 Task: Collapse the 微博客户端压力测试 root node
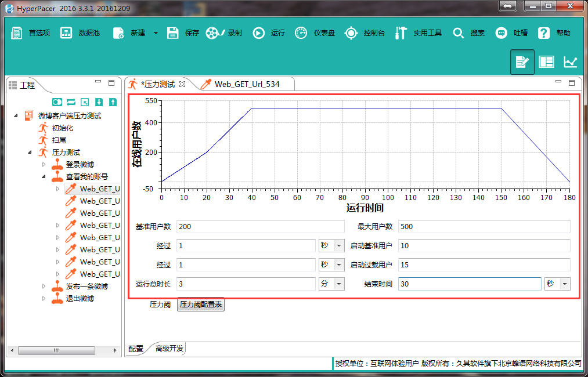point(16,116)
